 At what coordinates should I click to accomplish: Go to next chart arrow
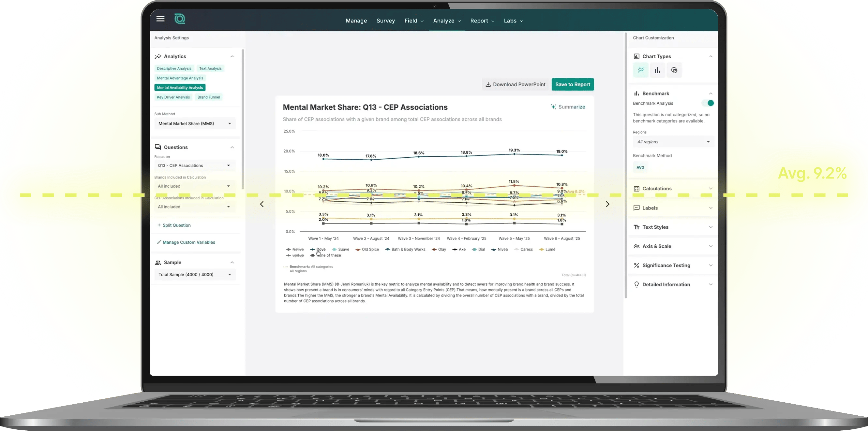click(x=607, y=204)
